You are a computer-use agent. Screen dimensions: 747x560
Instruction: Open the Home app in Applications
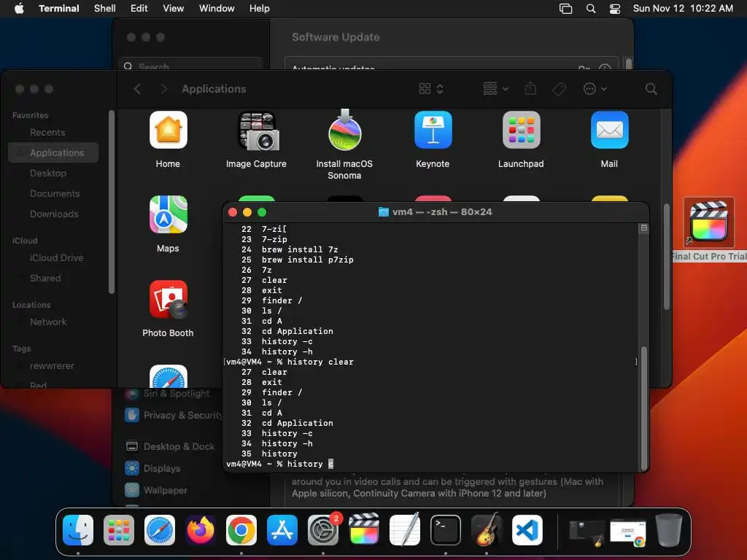[x=169, y=130]
